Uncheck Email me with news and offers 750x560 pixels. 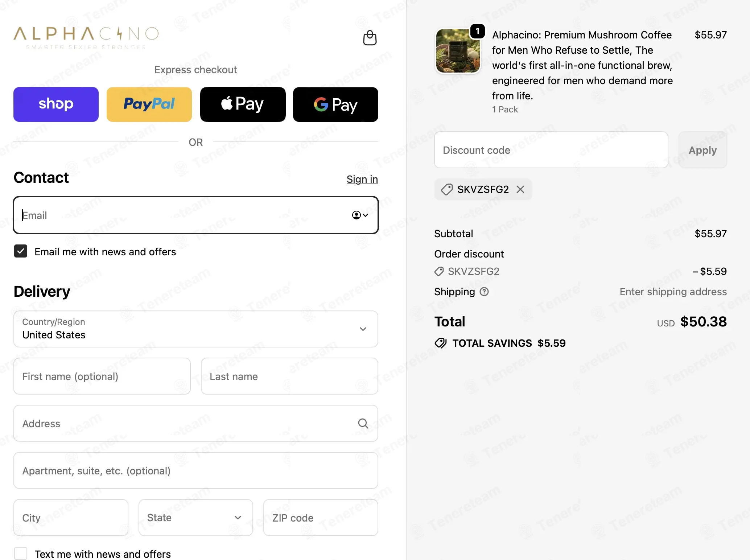21,251
